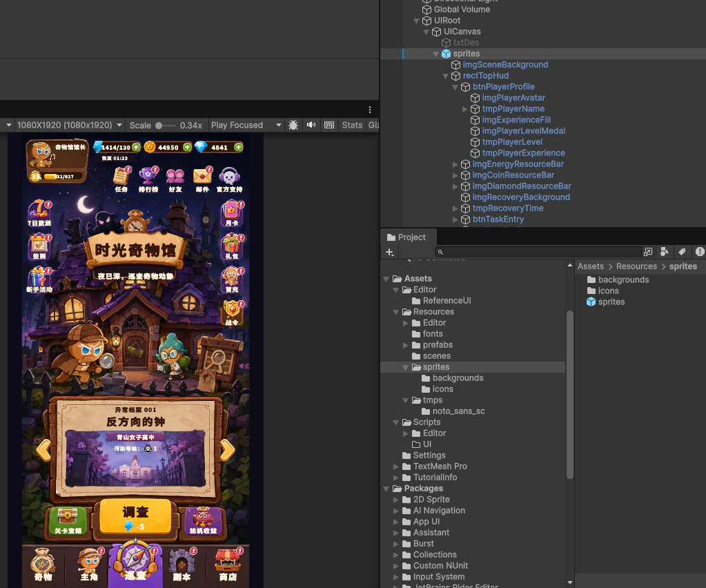706x588 pixels.
Task: Open the 首充 first recharge icon
Action: pos(232,280)
